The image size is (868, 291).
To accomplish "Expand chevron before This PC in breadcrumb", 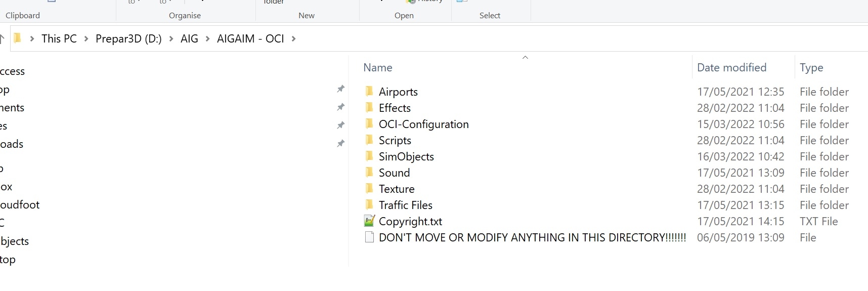I will tap(32, 39).
